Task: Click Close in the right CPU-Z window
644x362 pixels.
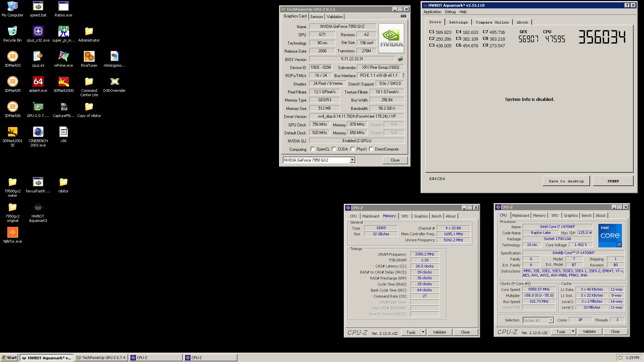Action: (x=615, y=331)
